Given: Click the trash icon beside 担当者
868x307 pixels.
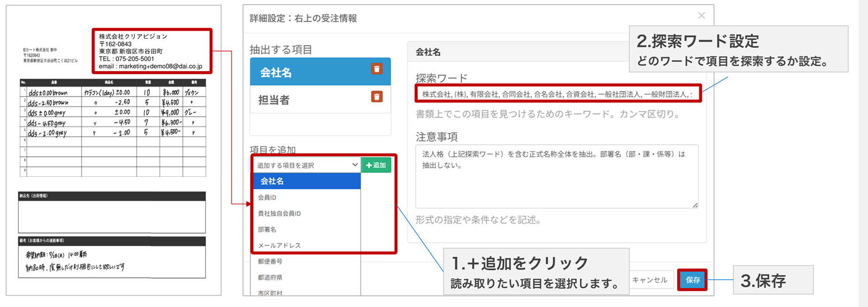Looking at the screenshot, I should click(377, 97).
